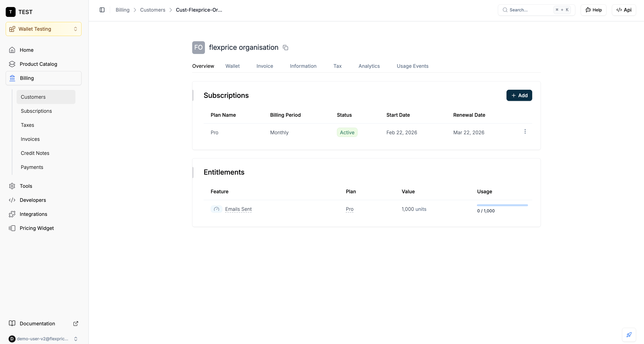The height and width of the screenshot is (344, 644).
Task: Open Integrations in the sidebar
Action: (43, 214)
